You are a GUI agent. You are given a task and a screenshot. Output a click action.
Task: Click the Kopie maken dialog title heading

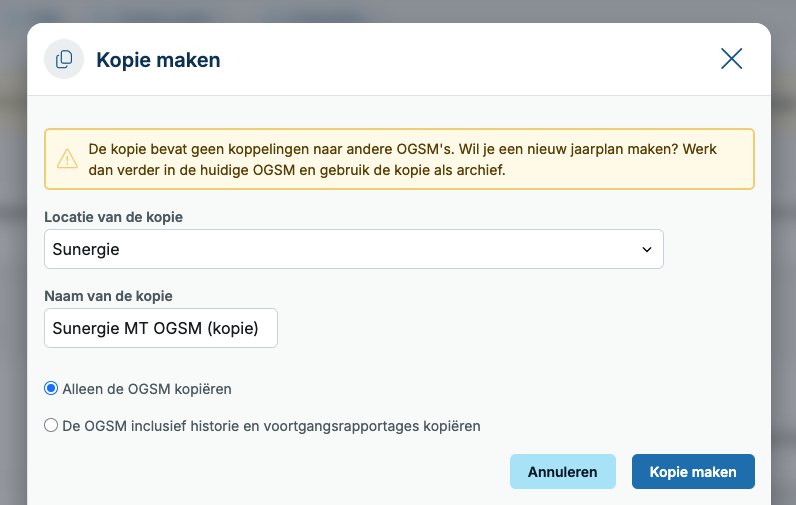click(158, 60)
